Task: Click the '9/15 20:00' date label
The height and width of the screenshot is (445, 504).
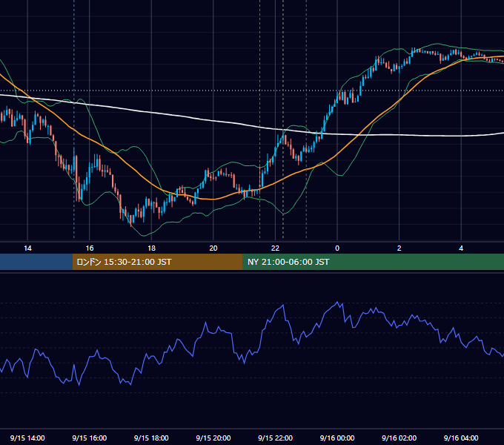Action: click(x=213, y=438)
